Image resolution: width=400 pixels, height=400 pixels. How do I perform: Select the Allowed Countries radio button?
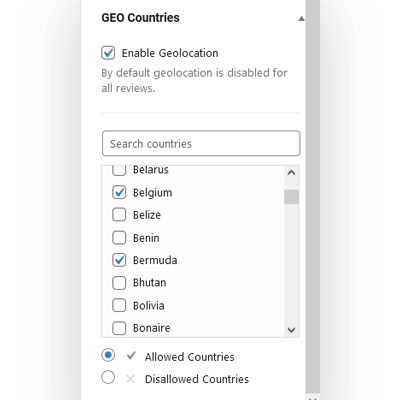[x=108, y=355]
